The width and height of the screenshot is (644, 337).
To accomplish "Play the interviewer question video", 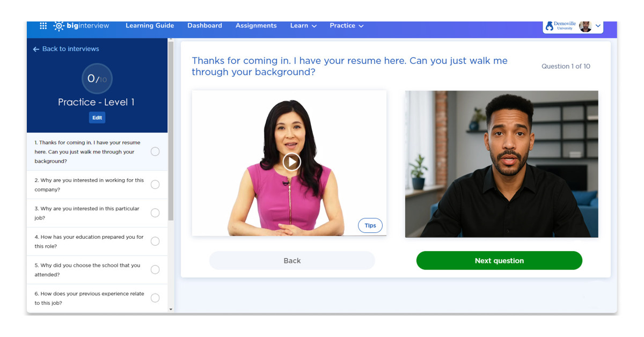I will pos(291,162).
